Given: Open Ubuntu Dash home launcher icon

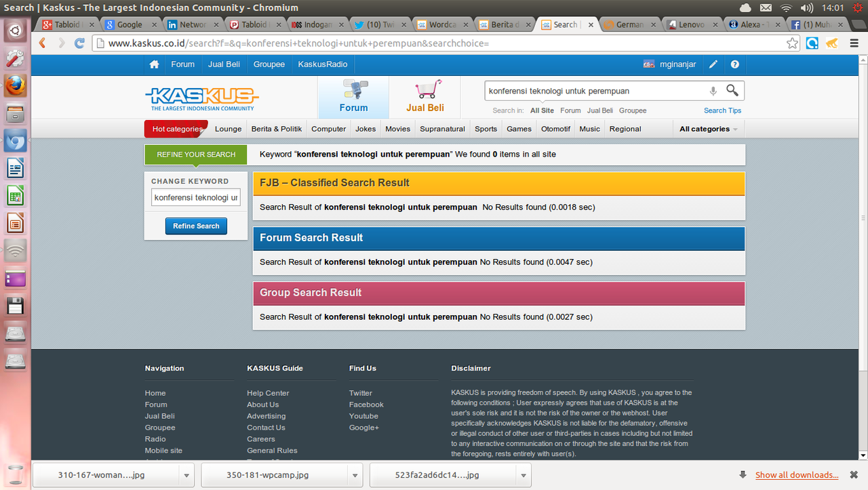Looking at the screenshot, I should (16, 29).
